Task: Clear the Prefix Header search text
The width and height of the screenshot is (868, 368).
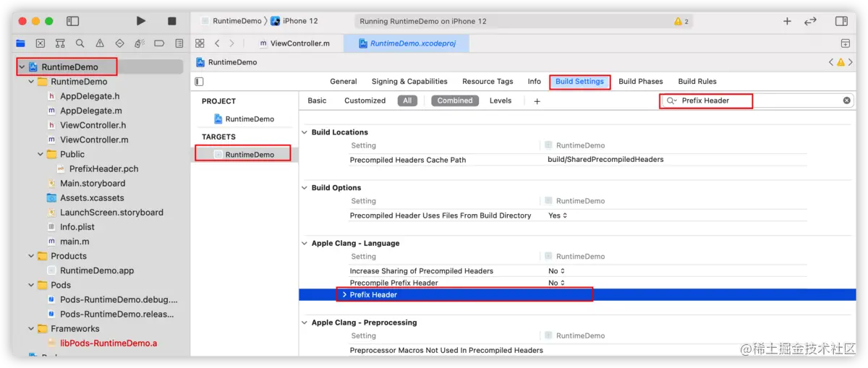Action: (x=846, y=100)
